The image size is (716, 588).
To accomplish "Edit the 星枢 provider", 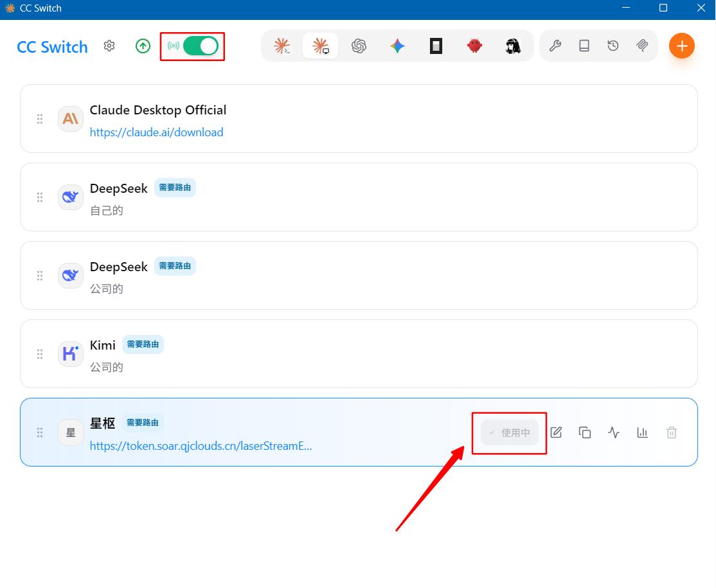I will click(x=556, y=432).
